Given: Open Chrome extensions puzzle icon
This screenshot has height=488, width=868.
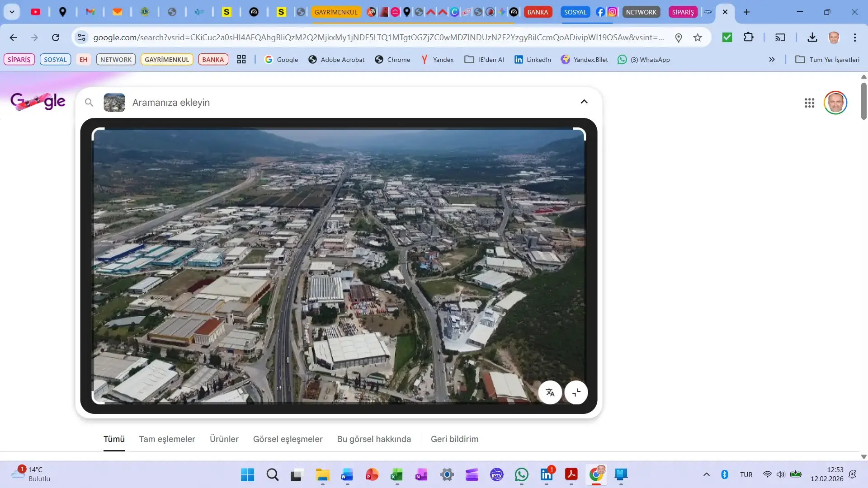Looking at the screenshot, I should 749,38.
